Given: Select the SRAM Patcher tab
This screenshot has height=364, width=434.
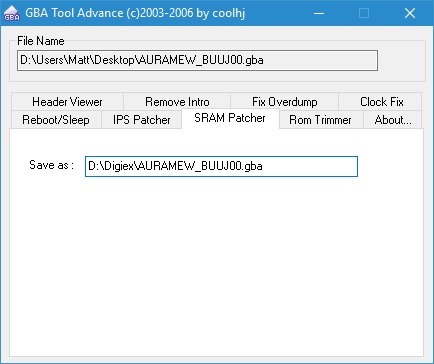Looking at the screenshot, I should point(230,118).
